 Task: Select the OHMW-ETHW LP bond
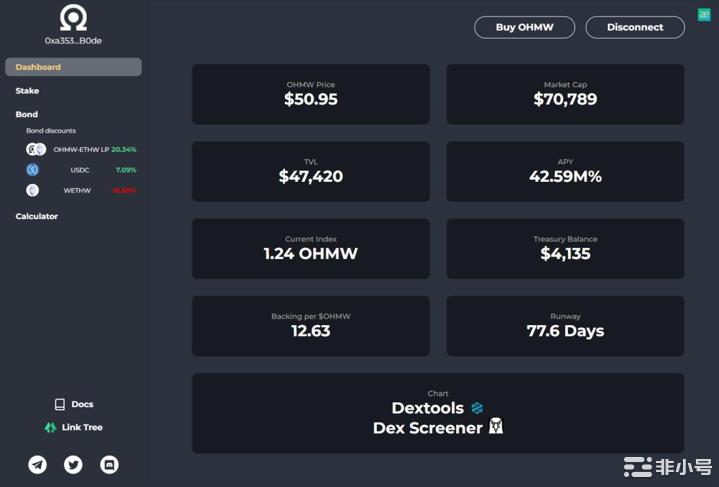pos(81,149)
